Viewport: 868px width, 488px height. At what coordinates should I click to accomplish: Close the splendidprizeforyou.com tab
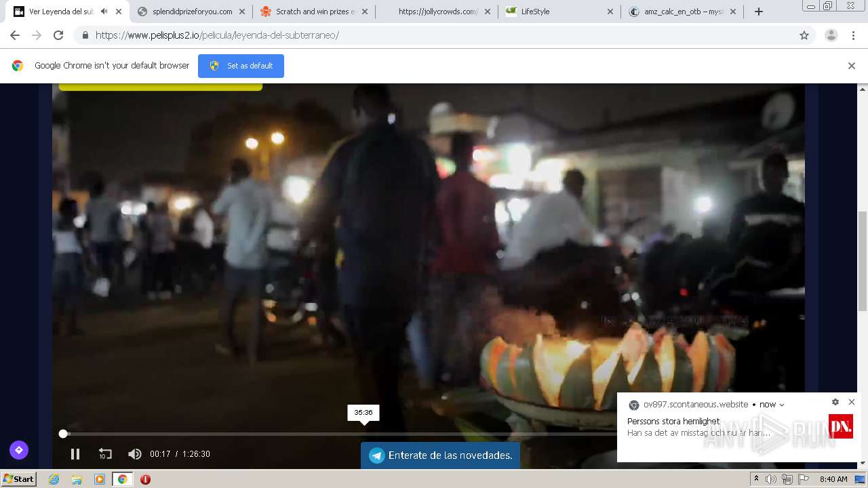241,12
